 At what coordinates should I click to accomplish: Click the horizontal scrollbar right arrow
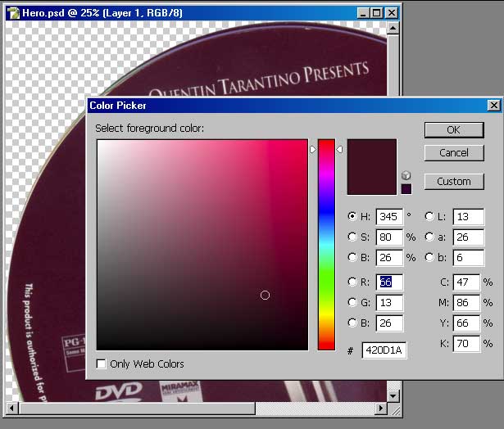[x=381, y=409]
